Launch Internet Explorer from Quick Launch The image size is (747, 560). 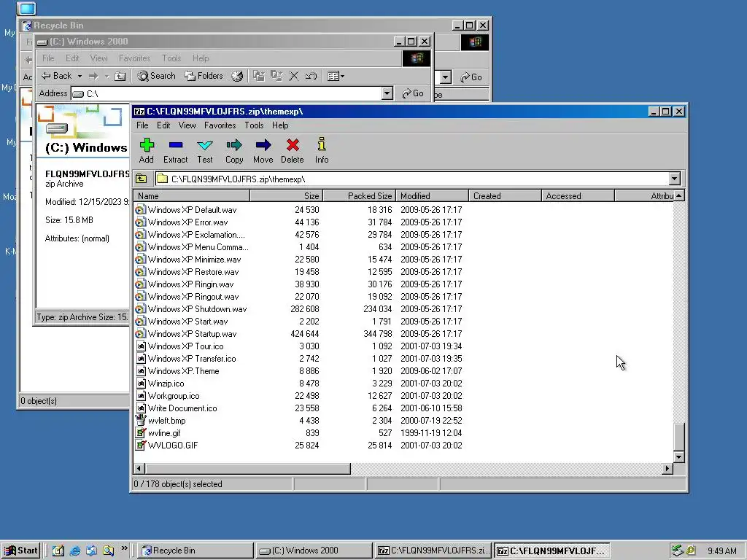click(x=75, y=551)
